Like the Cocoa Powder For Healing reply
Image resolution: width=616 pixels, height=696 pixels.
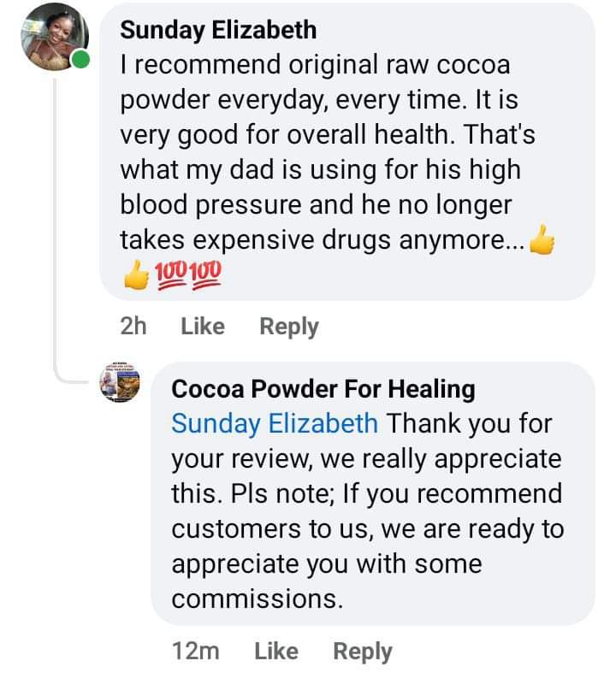275,652
